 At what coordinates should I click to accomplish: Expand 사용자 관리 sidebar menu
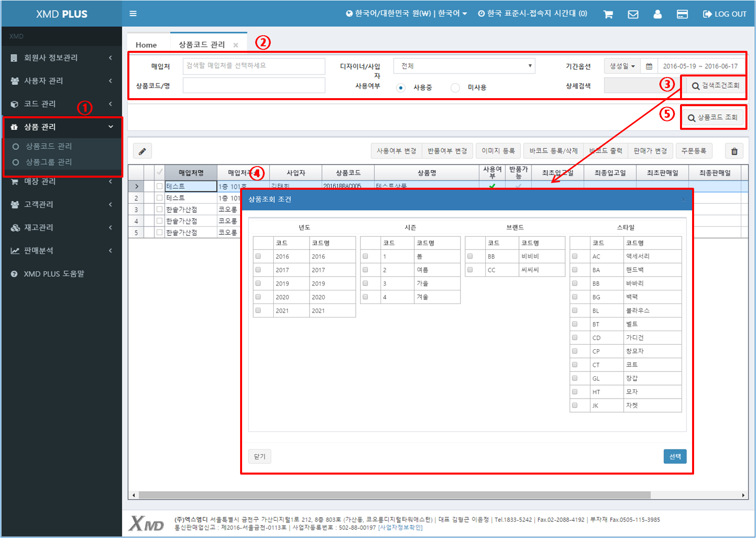61,81
